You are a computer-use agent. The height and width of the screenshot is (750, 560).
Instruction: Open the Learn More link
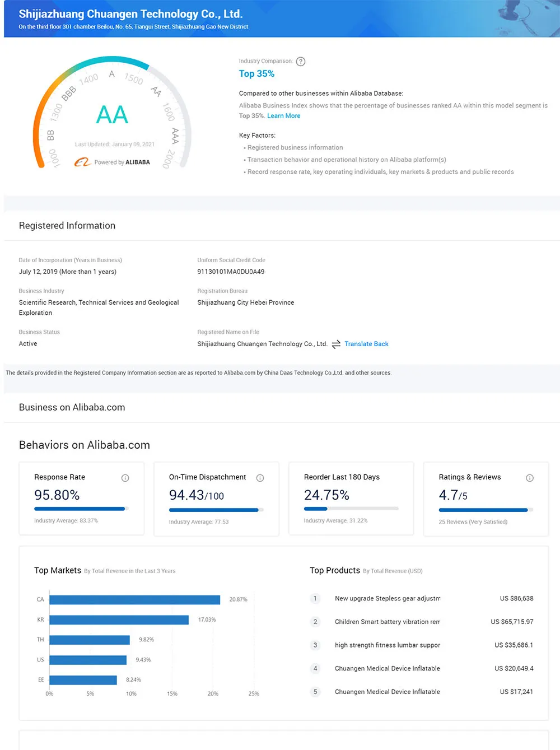pyautogui.click(x=283, y=116)
